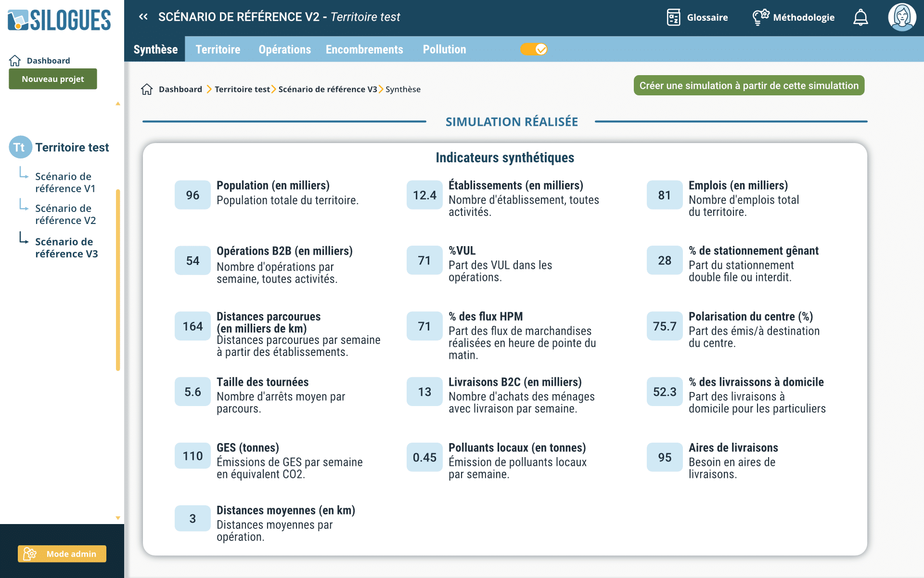Click Créer une simulation button
924x578 pixels.
tap(748, 86)
